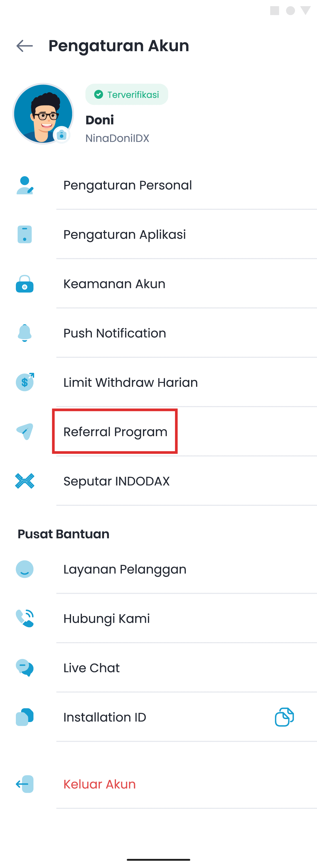This screenshot has width=317, height=868.
Task: Log out via Keluar Akun
Action: 100,784
